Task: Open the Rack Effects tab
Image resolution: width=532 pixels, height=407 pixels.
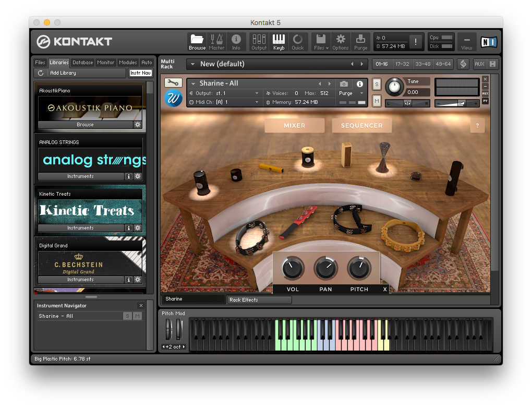Action: coord(259,300)
